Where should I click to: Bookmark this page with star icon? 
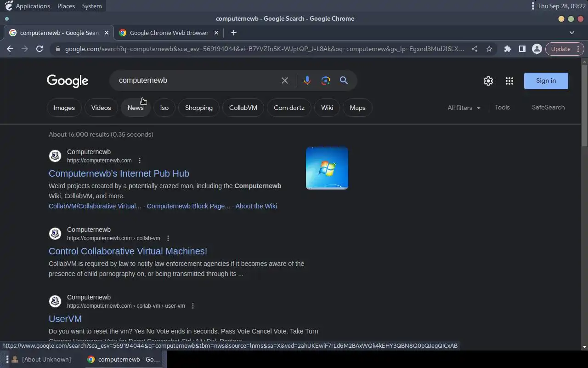coord(489,49)
